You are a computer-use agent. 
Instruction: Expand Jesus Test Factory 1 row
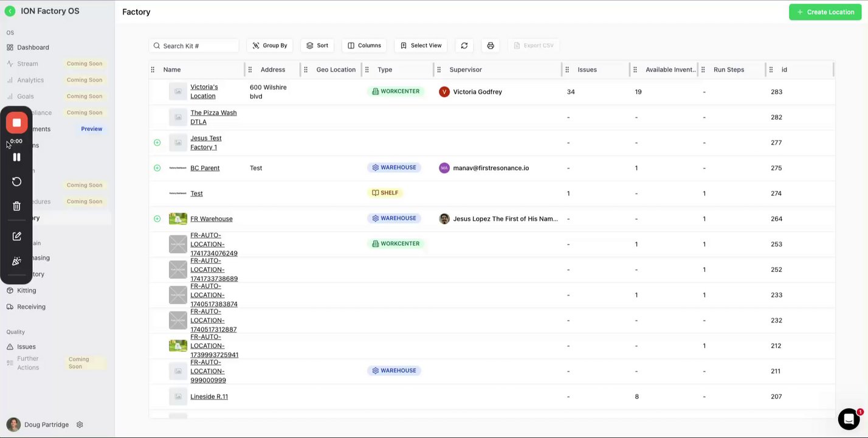(157, 142)
